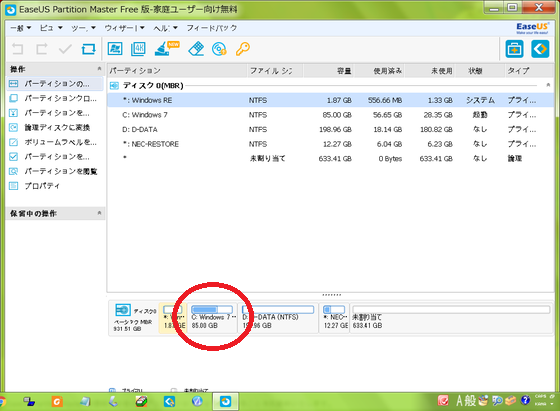Click the orange taskbar application icon

tap(57, 402)
